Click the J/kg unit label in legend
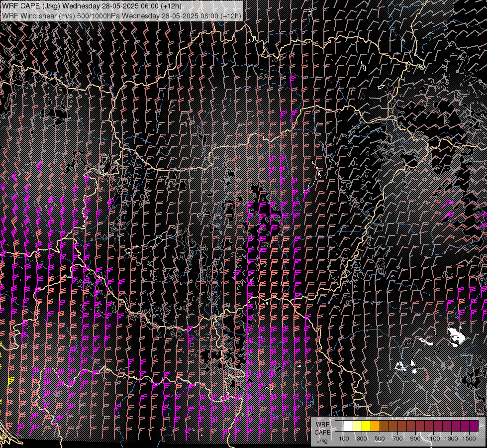 [x=322, y=440]
